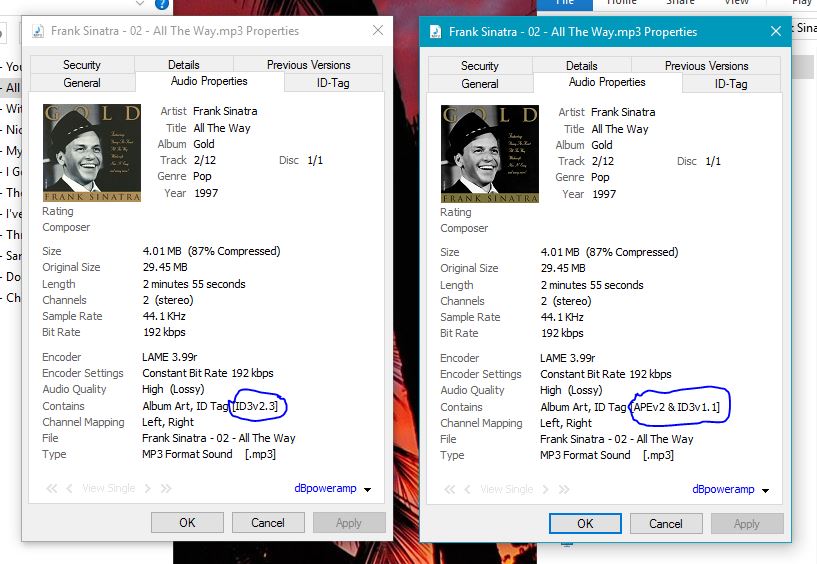Screen dimensions: 817x564
Task: Go to Details tab in the right dialog
Action: (x=581, y=65)
